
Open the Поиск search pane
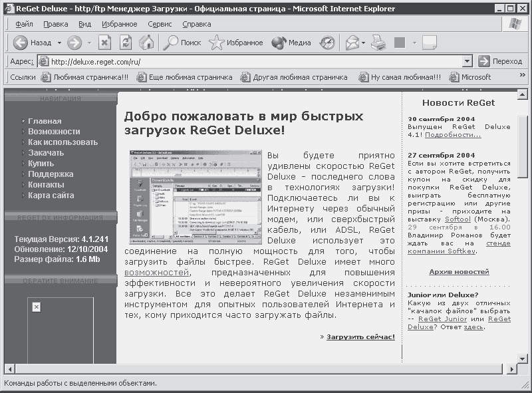click(182, 43)
